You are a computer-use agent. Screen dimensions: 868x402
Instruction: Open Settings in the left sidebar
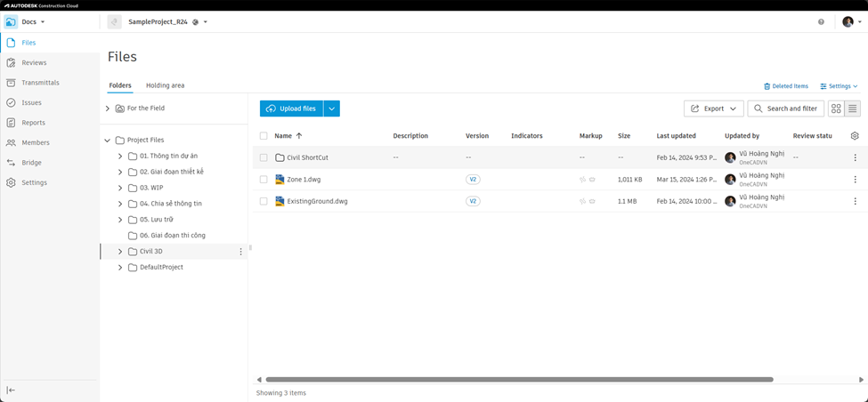(35, 182)
